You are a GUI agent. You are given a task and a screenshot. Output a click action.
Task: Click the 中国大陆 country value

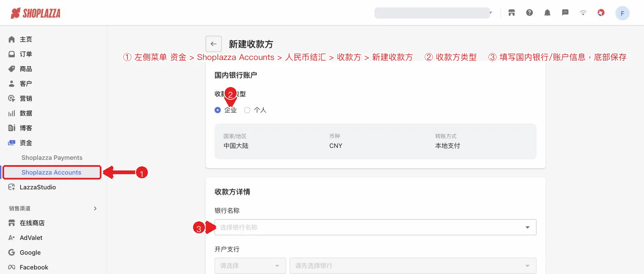[236, 146]
